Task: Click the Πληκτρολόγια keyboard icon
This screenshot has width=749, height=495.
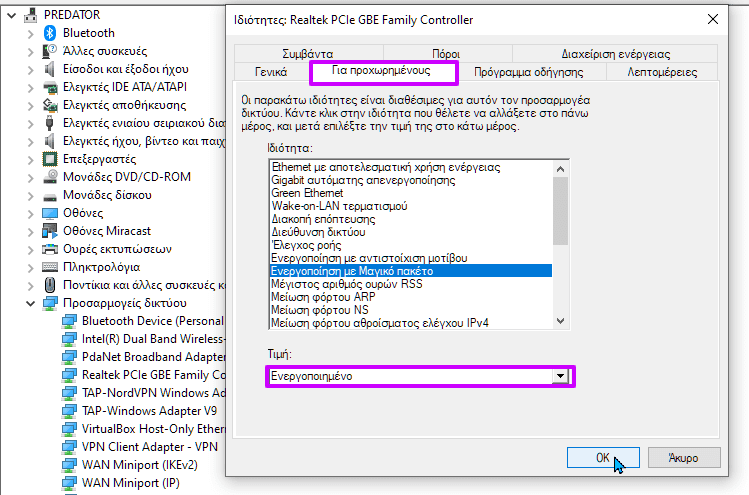Action: 50,267
